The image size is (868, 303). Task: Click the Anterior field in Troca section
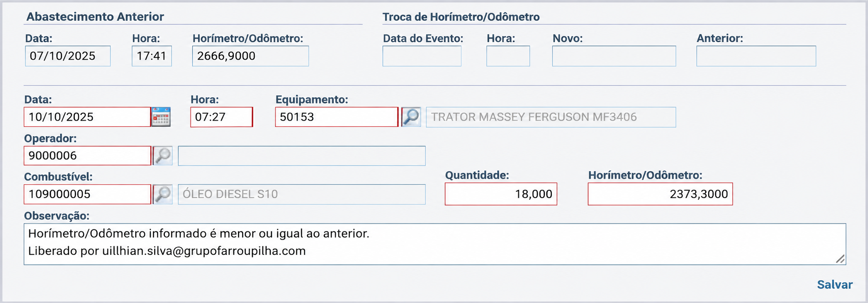pyautogui.click(x=756, y=56)
